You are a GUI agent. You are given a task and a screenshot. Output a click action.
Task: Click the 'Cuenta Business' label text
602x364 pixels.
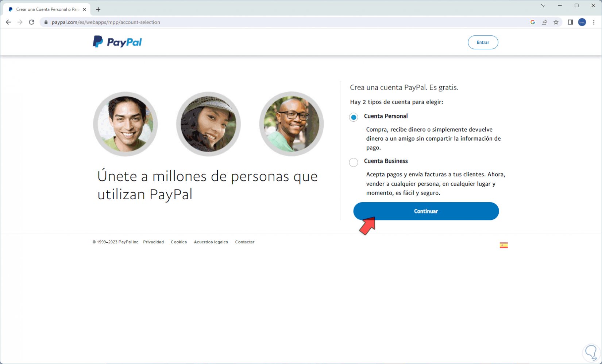[x=386, y=161]
